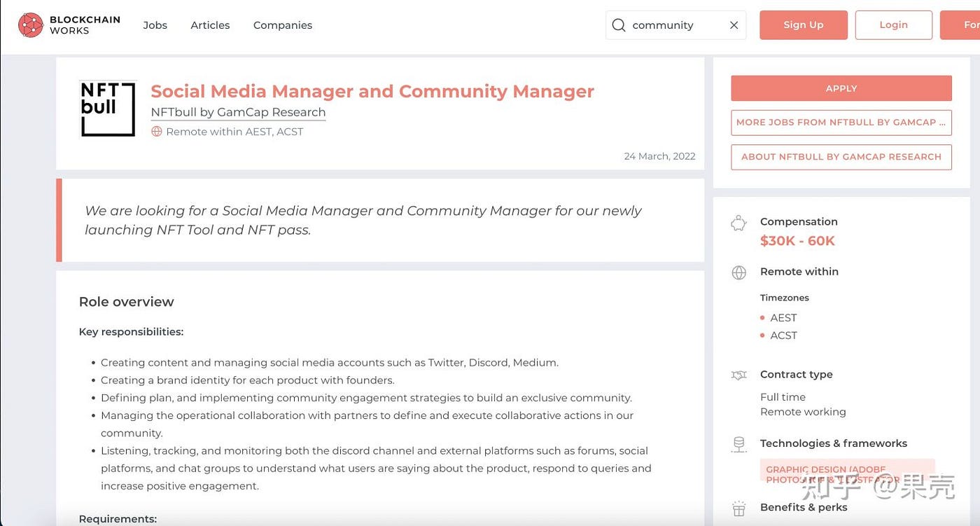Click the Technologies & frameworks heading
The height and width of the screenshot is (526, 980).
tap(834, 443)
